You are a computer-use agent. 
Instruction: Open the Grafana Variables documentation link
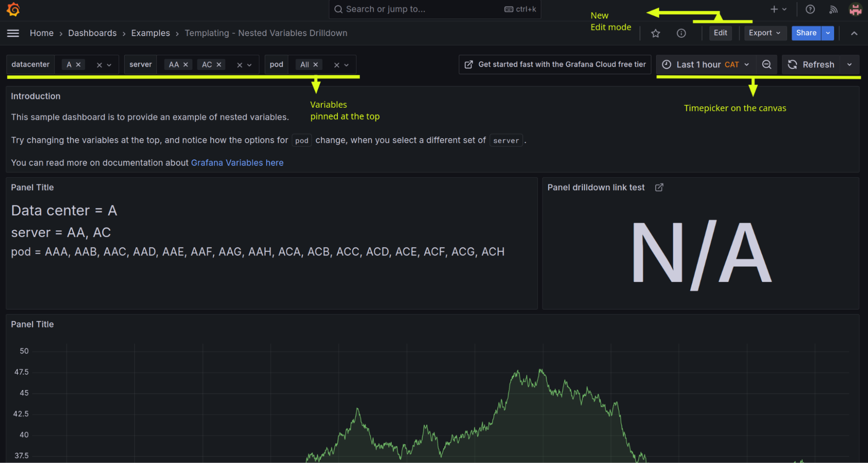click(x=237, y=162)
